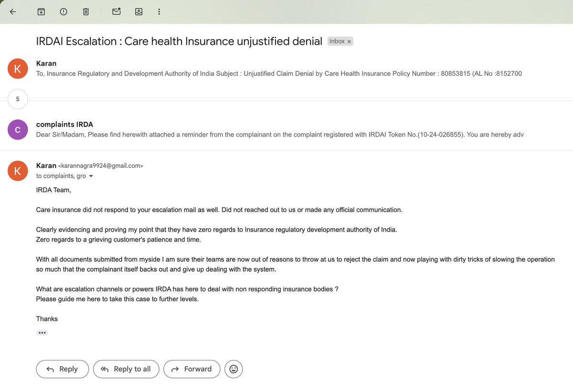Add an emoji reaction with the smiley icon
This screenshot has width=573, height=392.
click(x=234, y=369)
